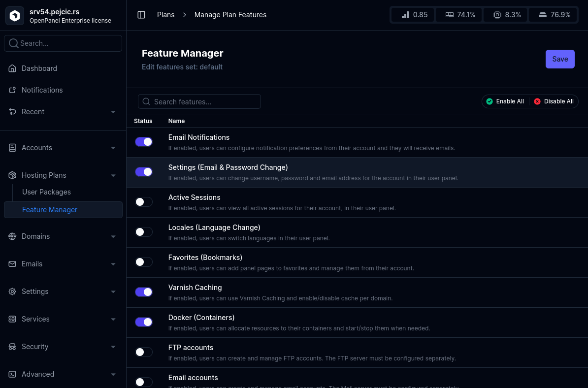
Task: Click Enable All to activate every feature
Action: (505, 101)
